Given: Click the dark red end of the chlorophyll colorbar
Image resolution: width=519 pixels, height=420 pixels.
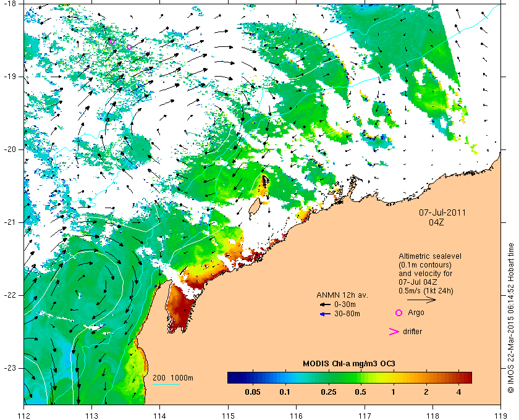Looking at the screenshot, I should tap(468, 377).
